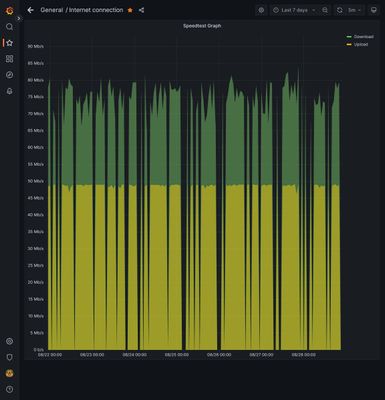This screenshot has height=400, width=385.
Task: Open the Alerting bell icon
Action: pyautogui.click(x=9, y=91)
